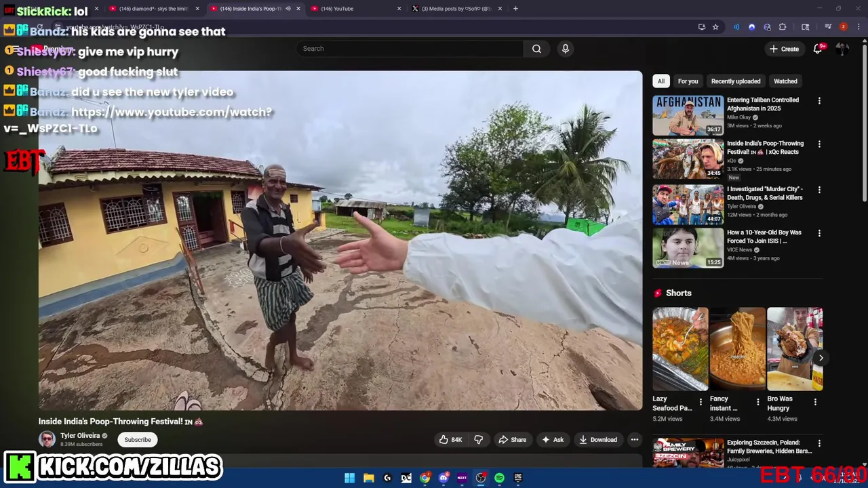Like the video with thumbs up
The width and height of the screenshot is (868, 488).
tap(450, 440)
